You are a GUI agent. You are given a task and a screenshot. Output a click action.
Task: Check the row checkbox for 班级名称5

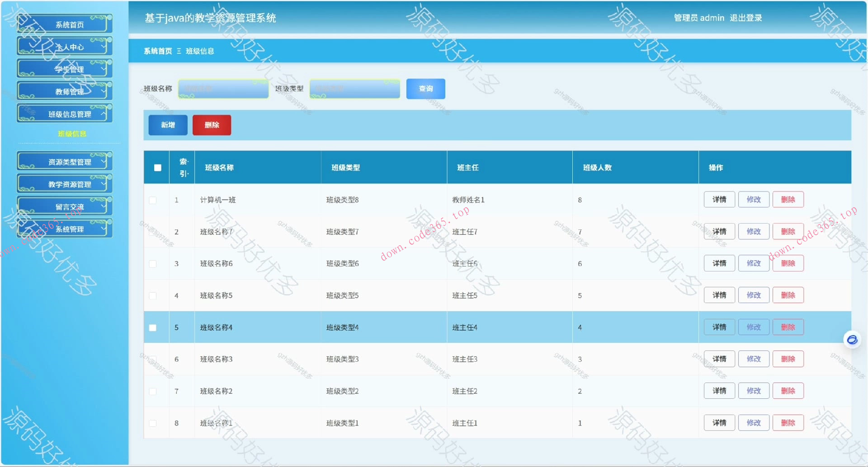pos(153,296)
